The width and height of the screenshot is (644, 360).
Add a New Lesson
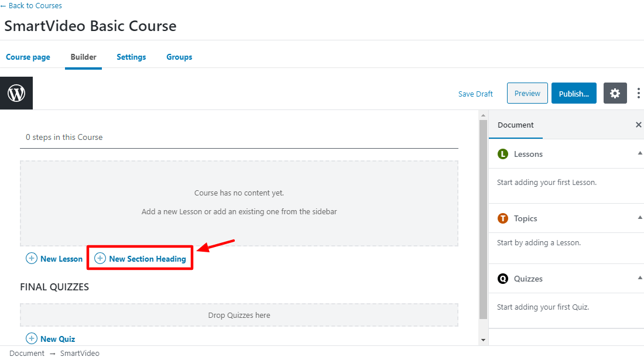(x=54, y=259)
